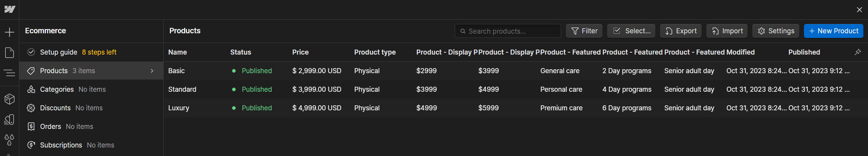This screenshot has height=156, width=868.
Task: Go to Categories section
Action: click(57, 89)
